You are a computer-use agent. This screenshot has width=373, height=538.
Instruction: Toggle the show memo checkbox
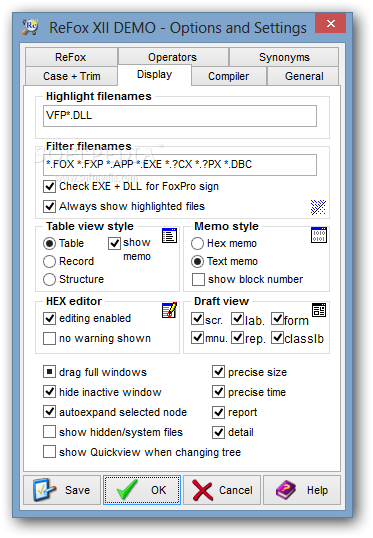[114, 243]
